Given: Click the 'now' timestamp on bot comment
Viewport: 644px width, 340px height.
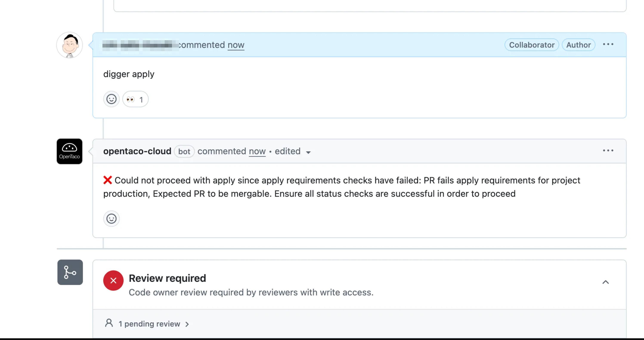Looking at the screenshot, I should coord(257,151).
